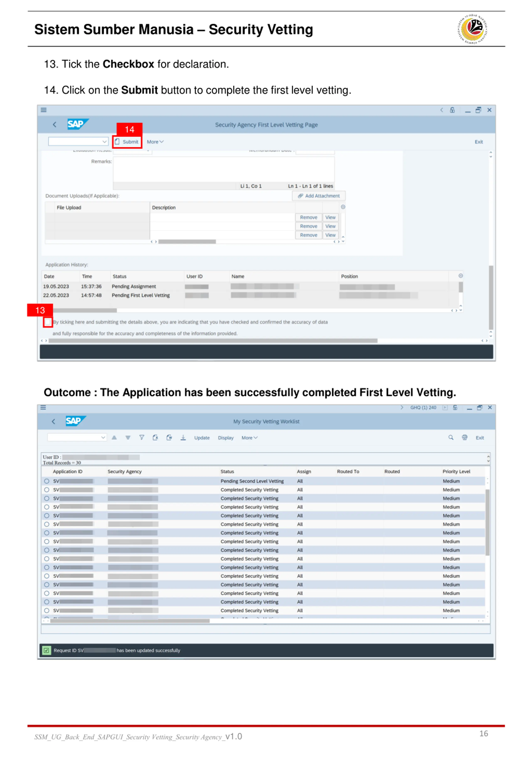The width and height of the screenshot is (532, 769).
Task: Click Submit to complete first level vetting
Action: click(127, 142)
